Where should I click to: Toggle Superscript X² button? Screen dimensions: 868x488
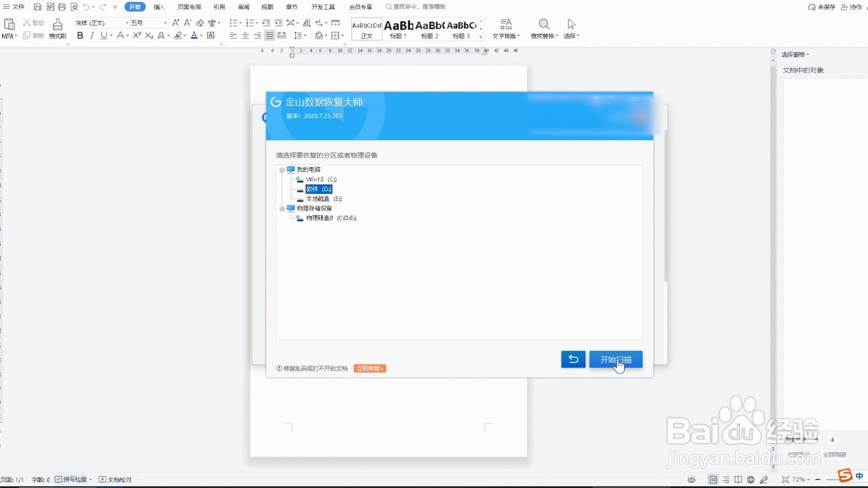pyautogui.click(x=137, y=35)
